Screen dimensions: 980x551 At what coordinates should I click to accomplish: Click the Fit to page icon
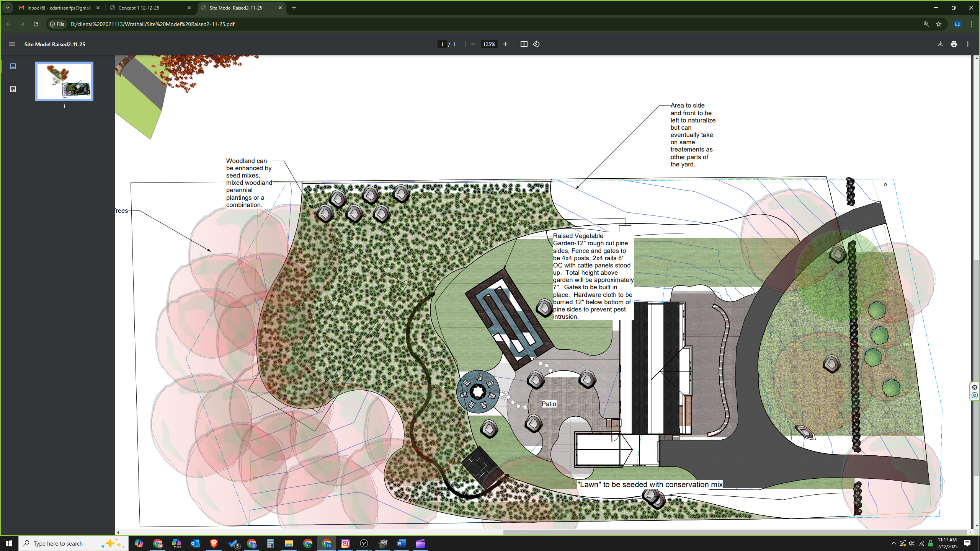point(524,44)
